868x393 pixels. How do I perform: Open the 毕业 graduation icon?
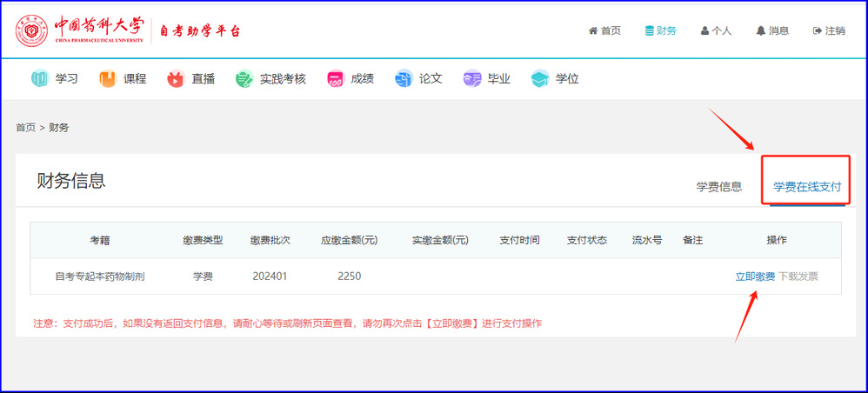coord(472,79)
